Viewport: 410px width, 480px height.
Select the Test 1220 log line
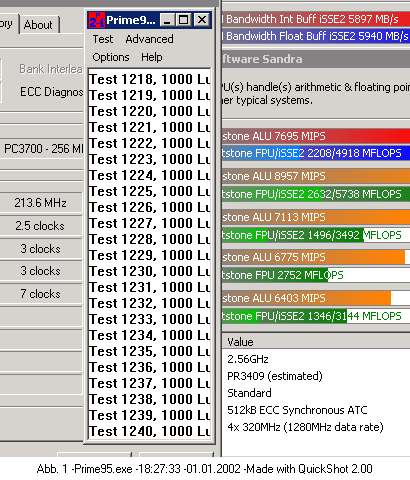pos(150,111)
